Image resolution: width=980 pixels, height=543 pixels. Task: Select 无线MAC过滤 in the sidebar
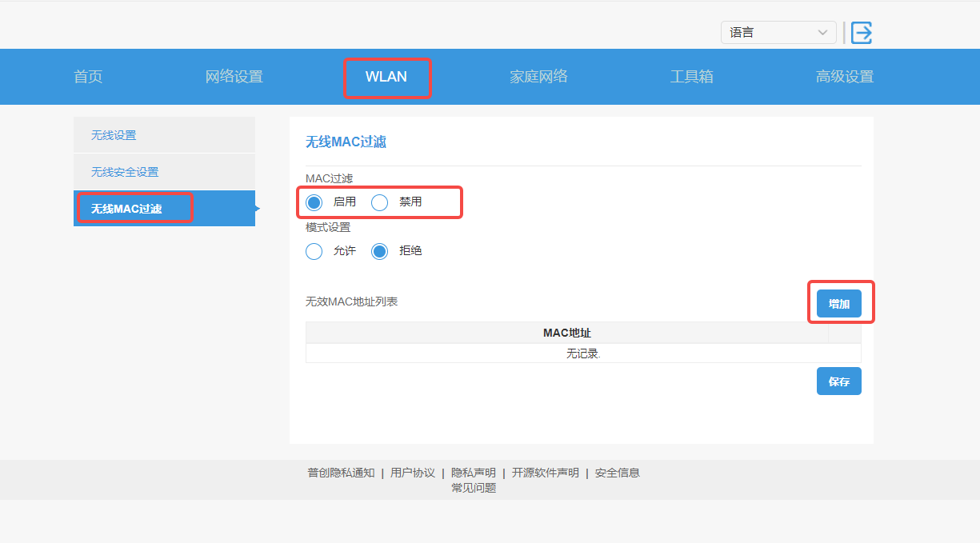pyautogui.click(x=126, y=209)
